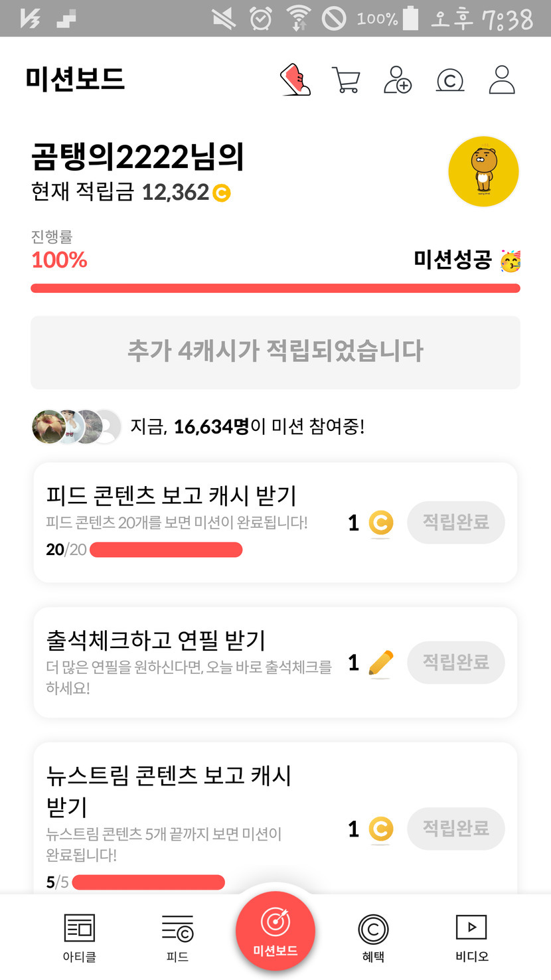The image size is (551, 980).
Task: Tap 적립완료 button for feed content mission
Action: [x=455, y=523]
